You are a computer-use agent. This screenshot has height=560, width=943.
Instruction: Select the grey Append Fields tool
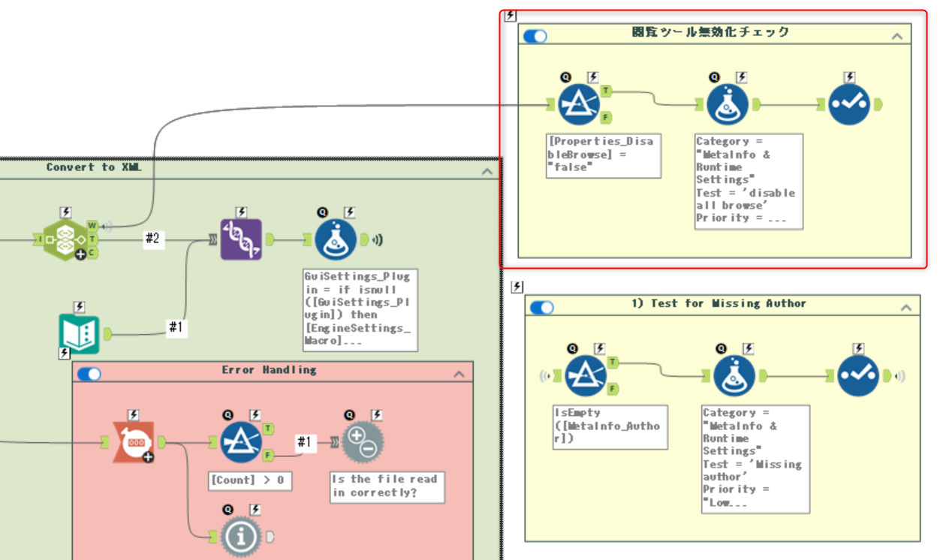pos(363,441)
